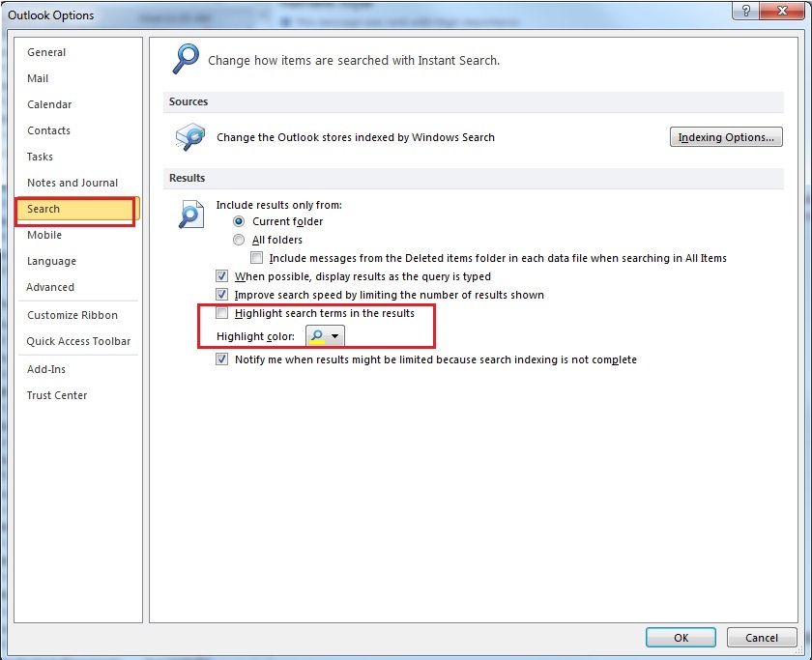Click the Results document search icon
This screenshot has height=660, width=812.
pyautogui.click(x=190, y=214)
